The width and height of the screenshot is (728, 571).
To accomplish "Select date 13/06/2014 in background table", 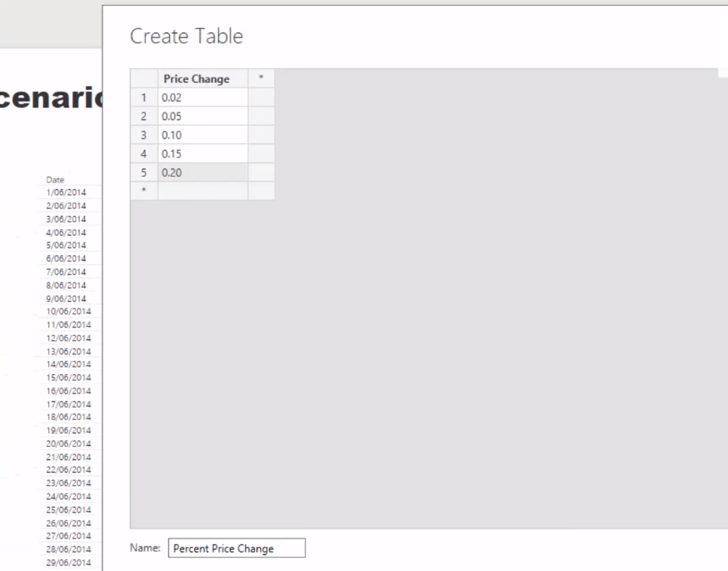I will click(x=68, y=352).
